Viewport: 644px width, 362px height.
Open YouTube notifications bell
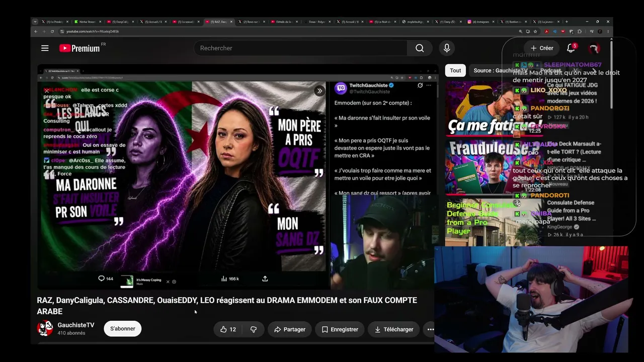571,48
